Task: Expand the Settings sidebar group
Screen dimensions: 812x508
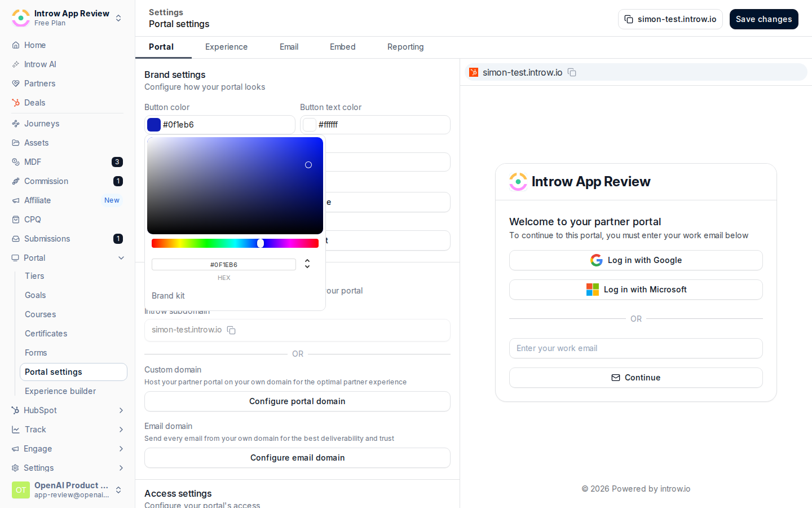Action: [121, 468]
